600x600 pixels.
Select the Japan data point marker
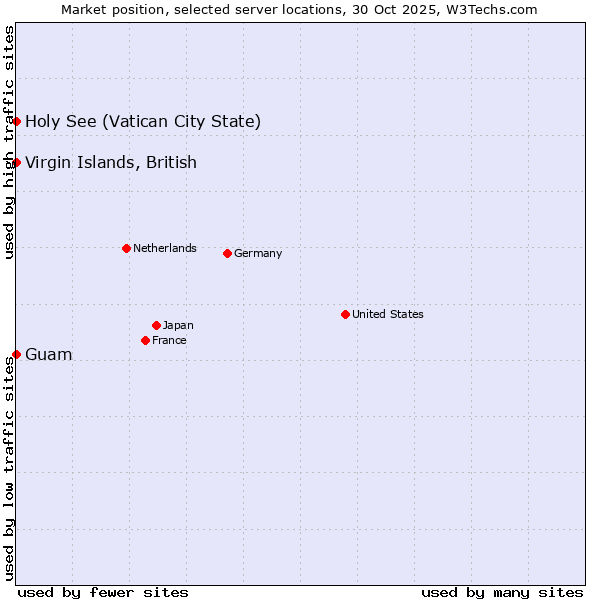pyautogui.click(x=156, y=325)
